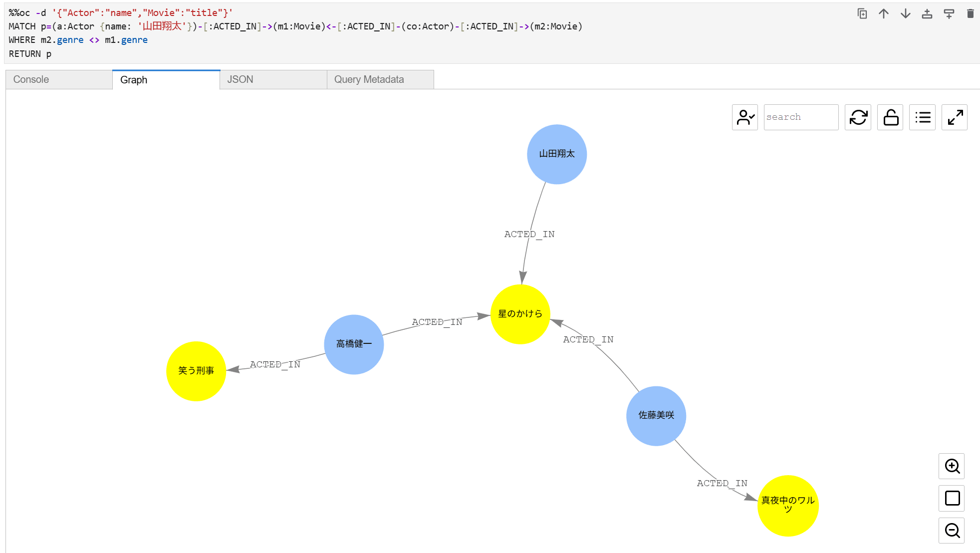
Task: Click the graph search field
Action: (801, 117)
